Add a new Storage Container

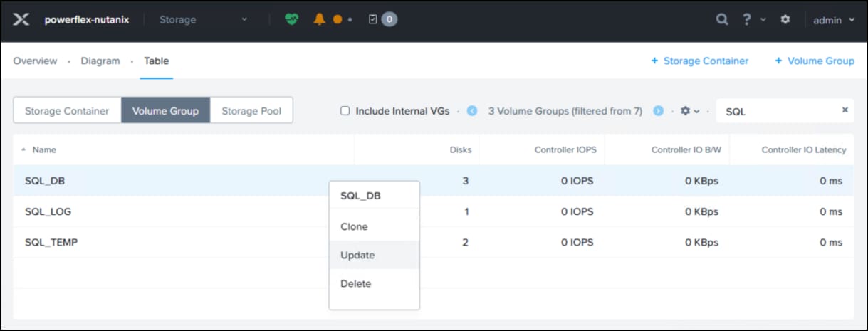tap(700, 61)
